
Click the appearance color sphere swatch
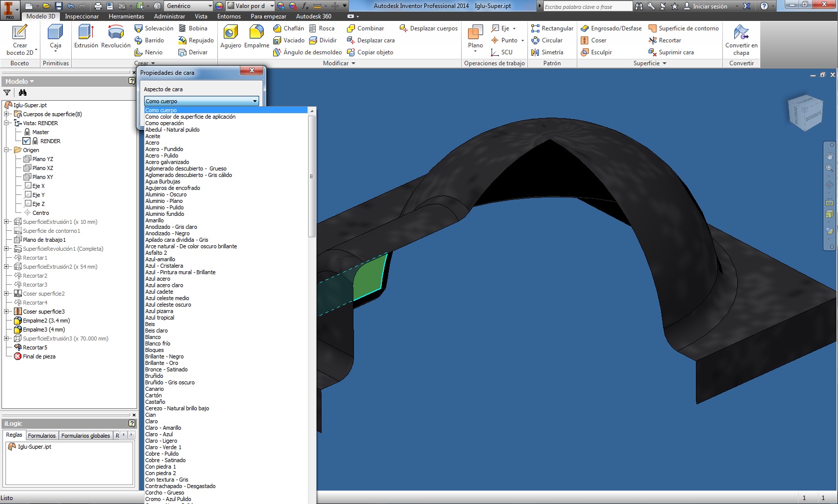219,6
